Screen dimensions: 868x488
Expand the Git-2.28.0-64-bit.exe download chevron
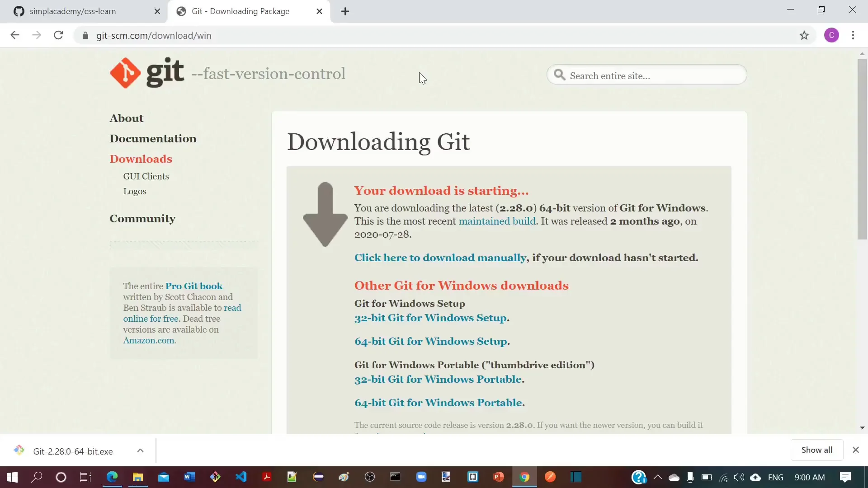(140, 450)
